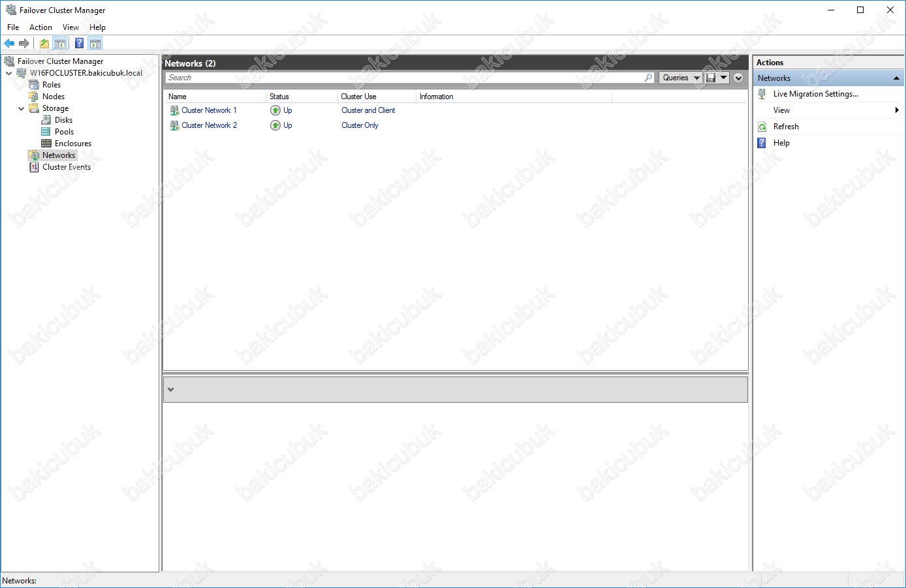
Task: Collapse the Storage tree node
Action: tap(22, 108)
